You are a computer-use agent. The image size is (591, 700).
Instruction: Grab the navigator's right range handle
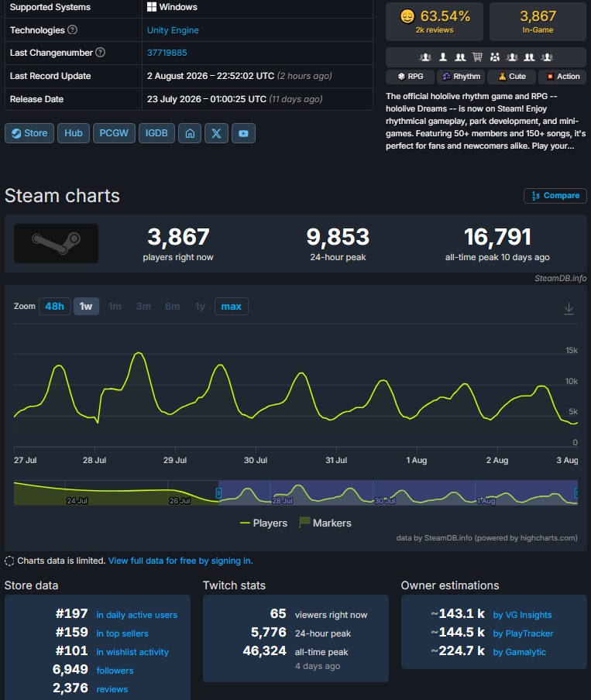tap(576, 492)
